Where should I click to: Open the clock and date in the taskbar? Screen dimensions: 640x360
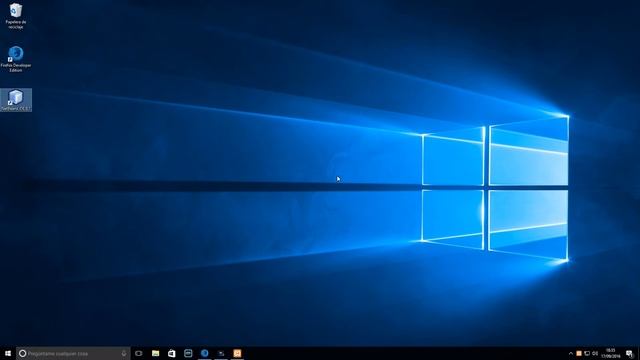[x=611, y=353]
